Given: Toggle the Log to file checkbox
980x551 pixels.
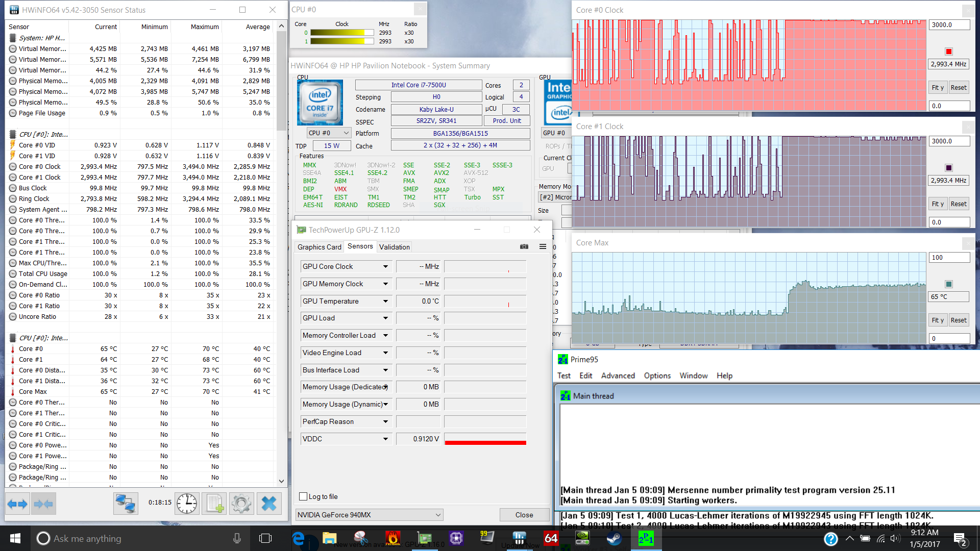Looking at the screenshot, I should point(303,496).
